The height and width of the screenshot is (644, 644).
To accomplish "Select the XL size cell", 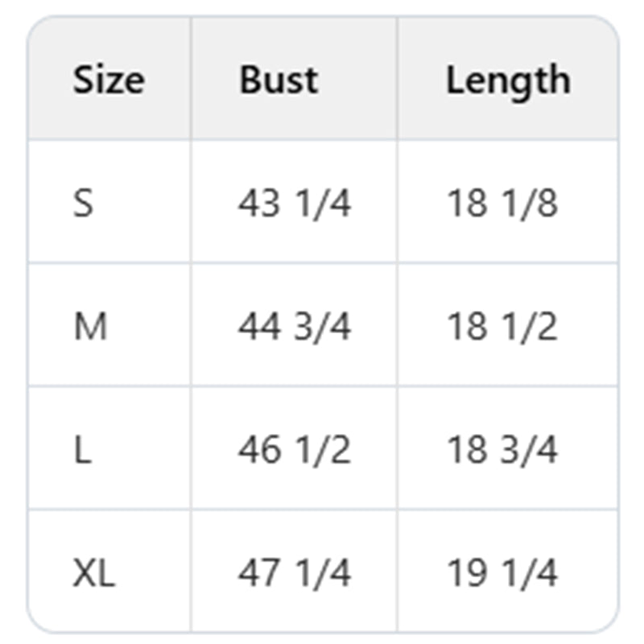I will (x=95, y=574).
